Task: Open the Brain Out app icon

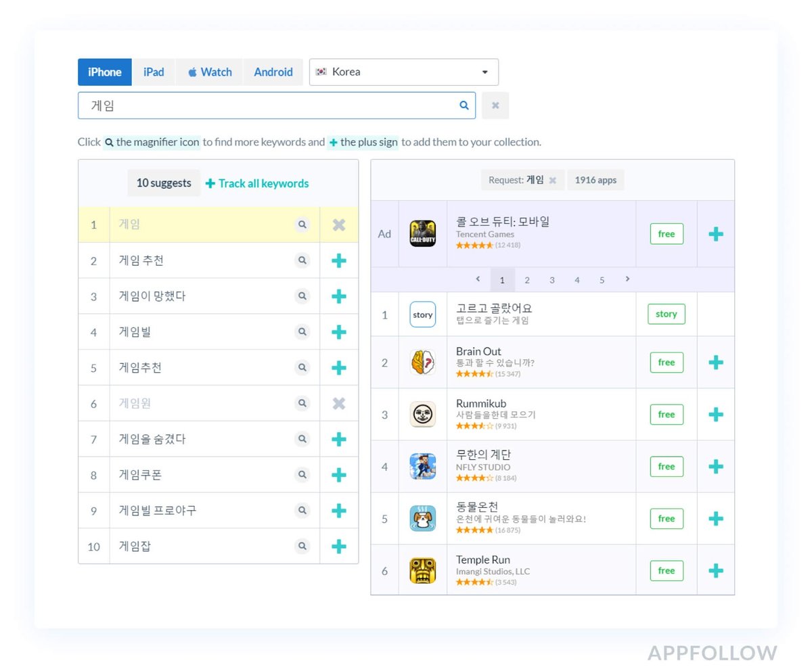Action: 423,363
